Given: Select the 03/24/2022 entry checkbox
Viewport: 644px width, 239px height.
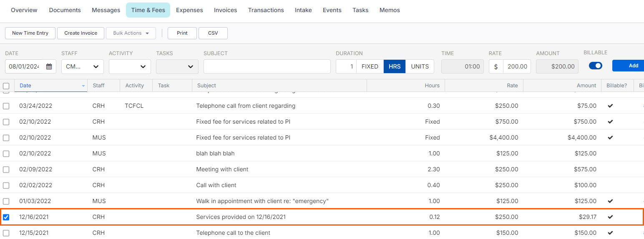Looking at the screenshot, I should (x=6, y=106).
